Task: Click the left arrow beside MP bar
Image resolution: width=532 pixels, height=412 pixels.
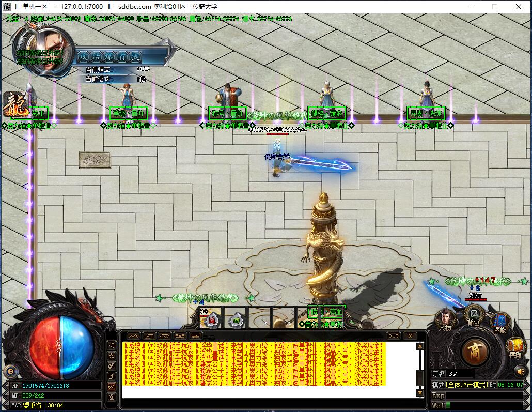Action: pos(6,395)
